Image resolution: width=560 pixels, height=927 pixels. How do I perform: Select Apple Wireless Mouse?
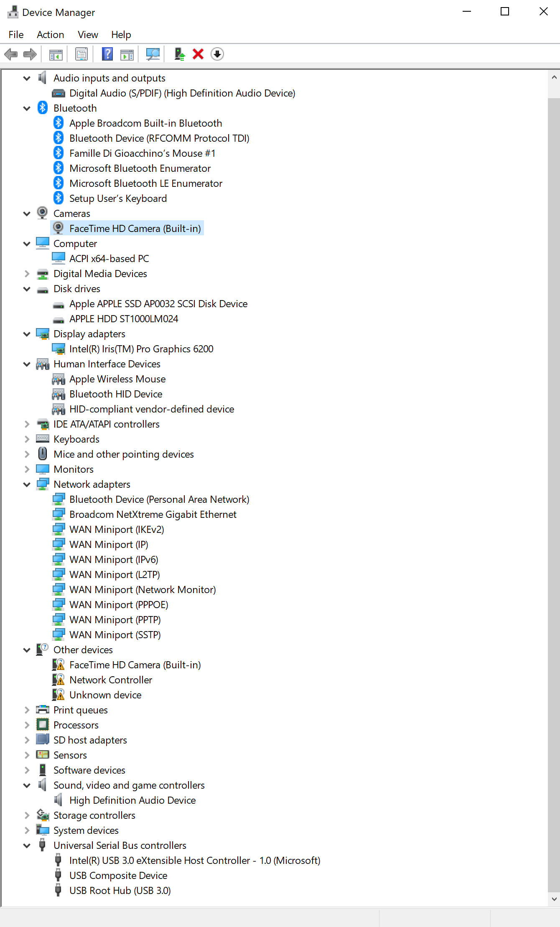point(117,379)
